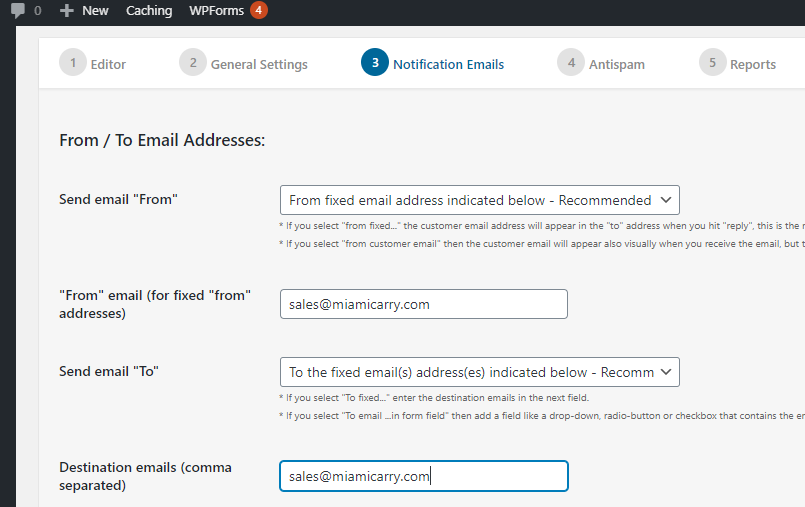Open the Reports tab
This screenshot has width=805, height=507.
click(x=753, y=65)
